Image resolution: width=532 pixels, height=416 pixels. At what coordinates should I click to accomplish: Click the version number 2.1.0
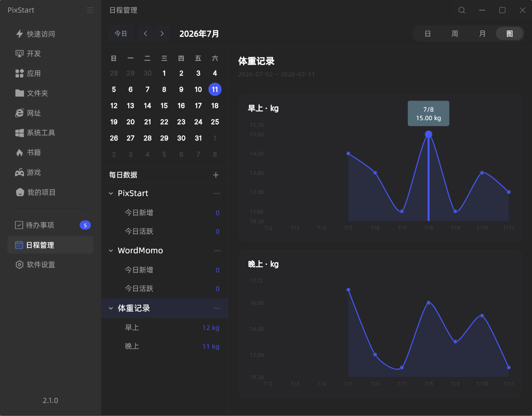(x=50, y=401)
